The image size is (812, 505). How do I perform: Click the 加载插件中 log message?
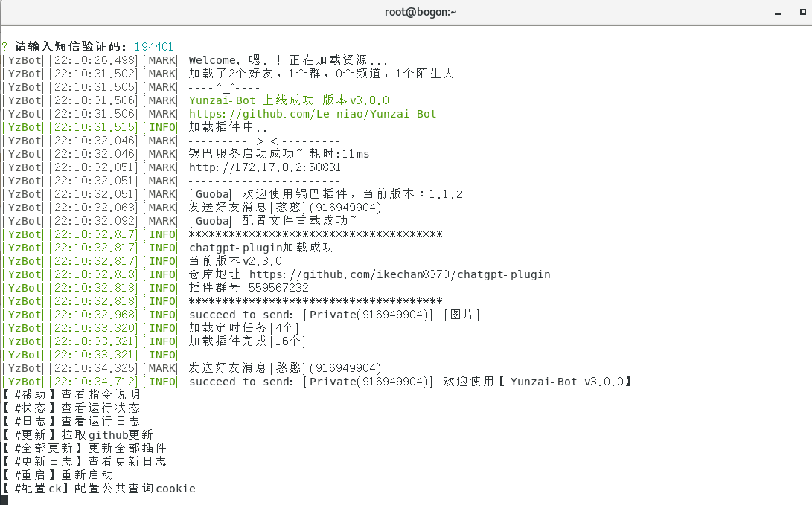228,127
